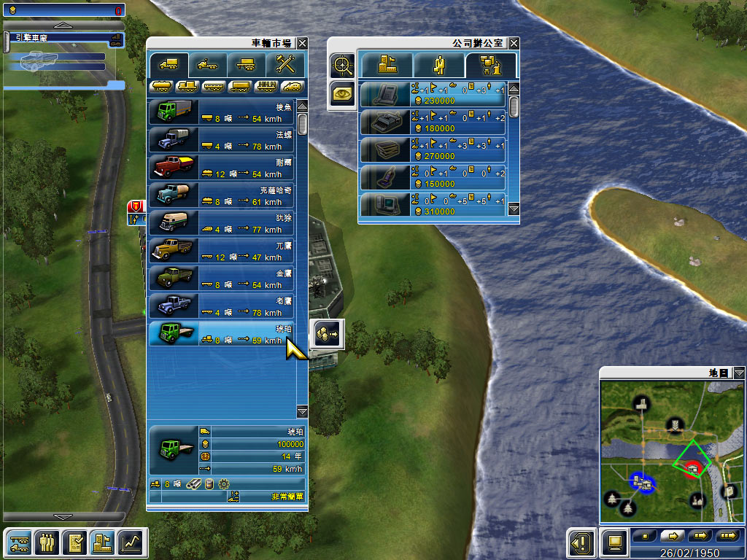Select the 引擎車廠 entry in sidebar
The height and width of the screenshot is (560, 747).
tap(64, 39)
